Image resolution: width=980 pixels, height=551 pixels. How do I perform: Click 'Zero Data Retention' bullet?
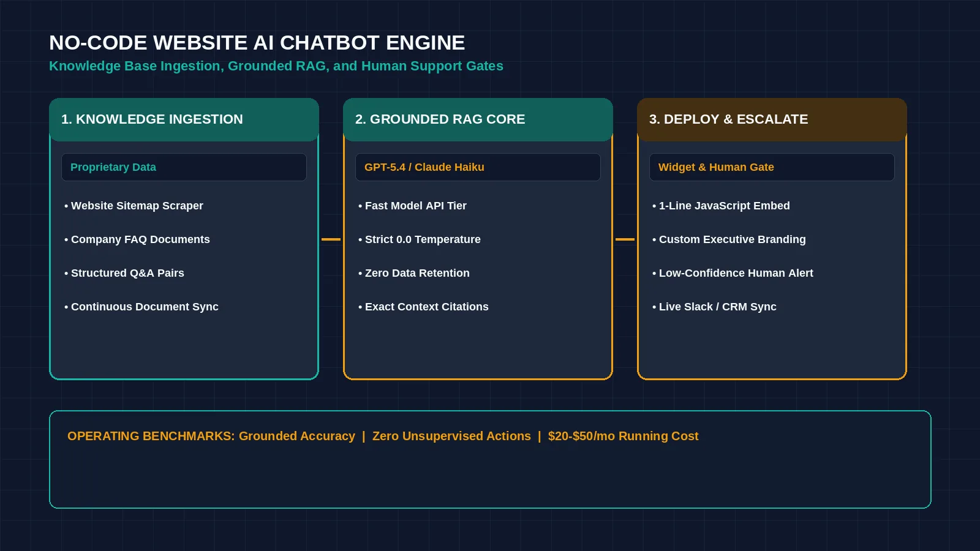413,273
